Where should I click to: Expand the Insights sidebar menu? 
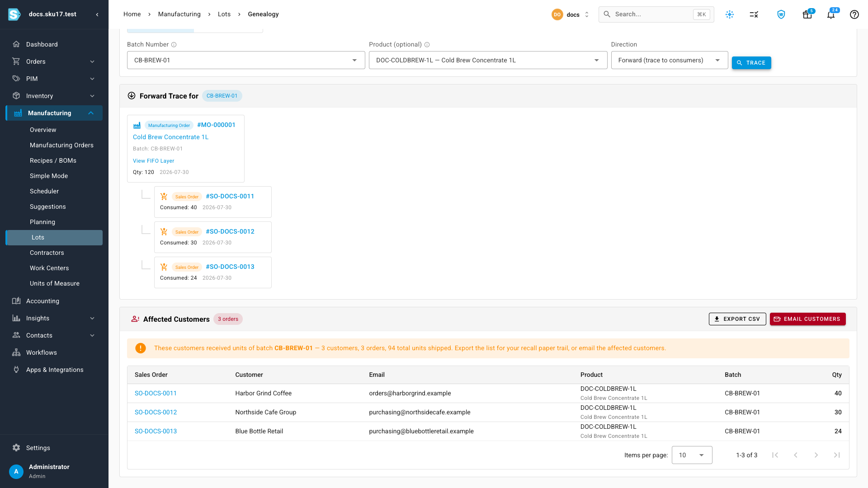[92, 318]
